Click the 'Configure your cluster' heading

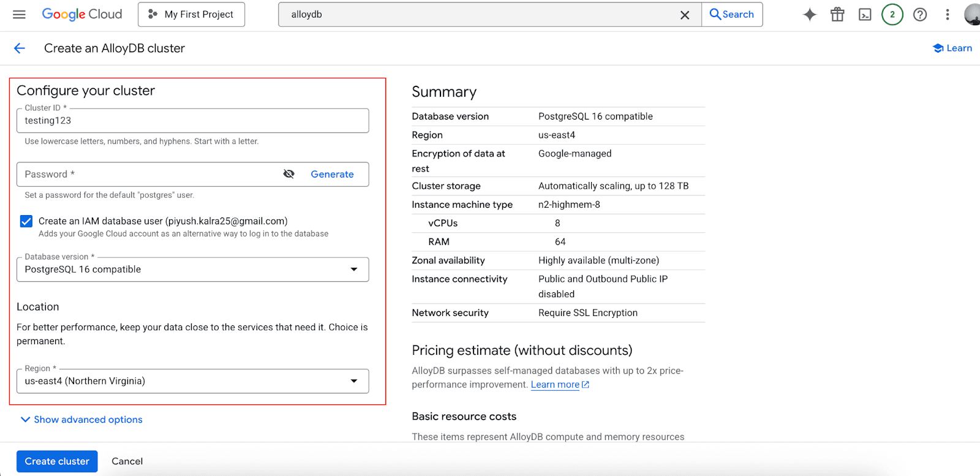pos(86,91)
